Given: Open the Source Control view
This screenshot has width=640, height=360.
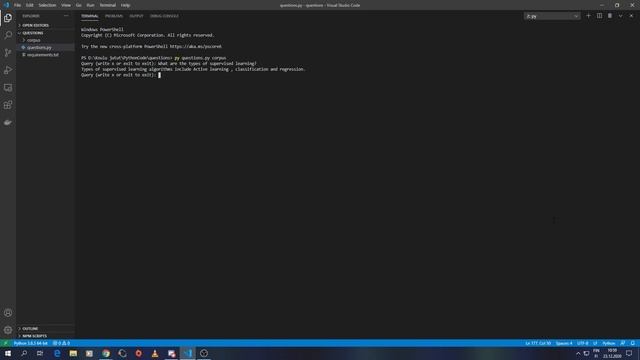Looking at the screenshot, I should pyautogui.click(x=8, y=53).
